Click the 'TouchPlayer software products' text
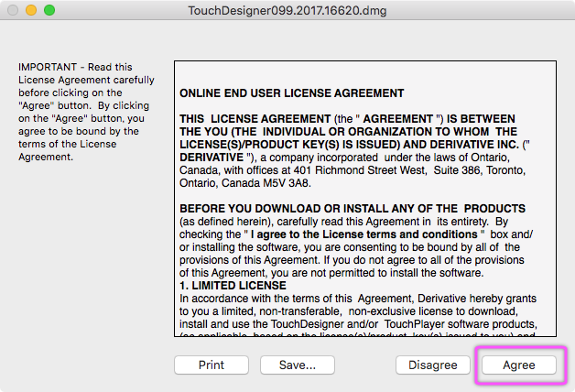Viewport: 575px width, 392px height. point(446,324)
